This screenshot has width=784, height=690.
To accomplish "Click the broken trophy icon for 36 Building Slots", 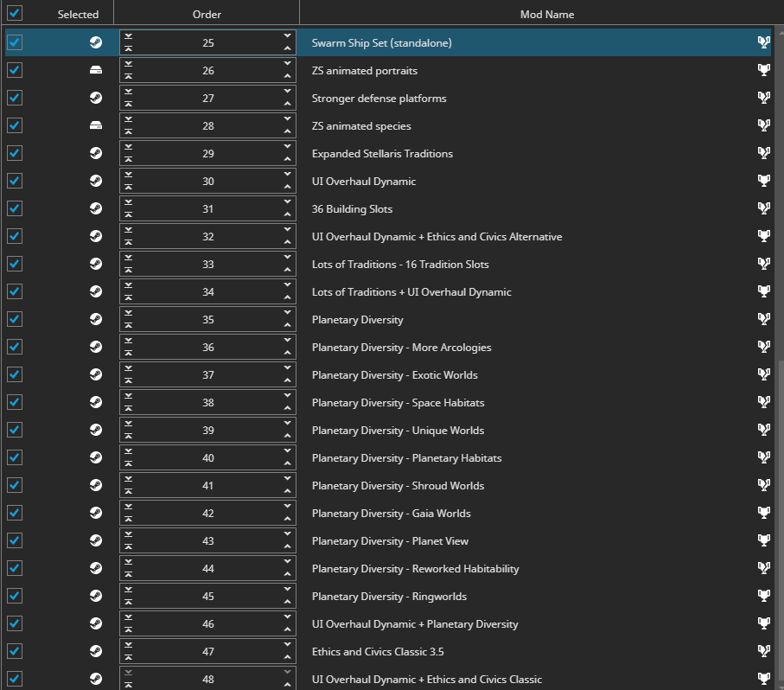I will (x=763, y=208).
